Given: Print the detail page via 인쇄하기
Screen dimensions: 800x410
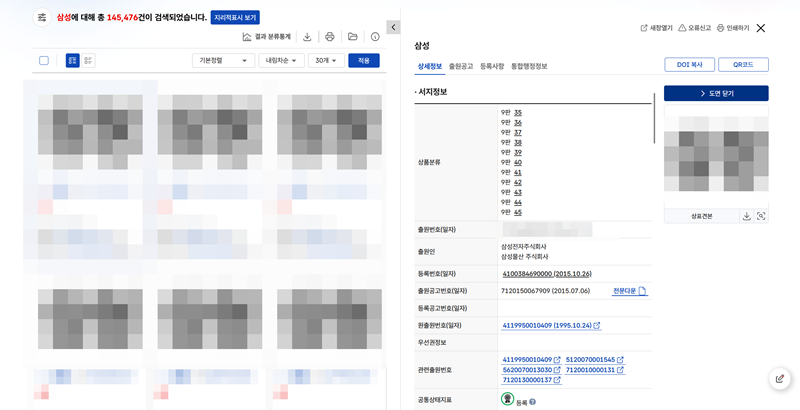Looking at the screenshot, I should point(733,28).
